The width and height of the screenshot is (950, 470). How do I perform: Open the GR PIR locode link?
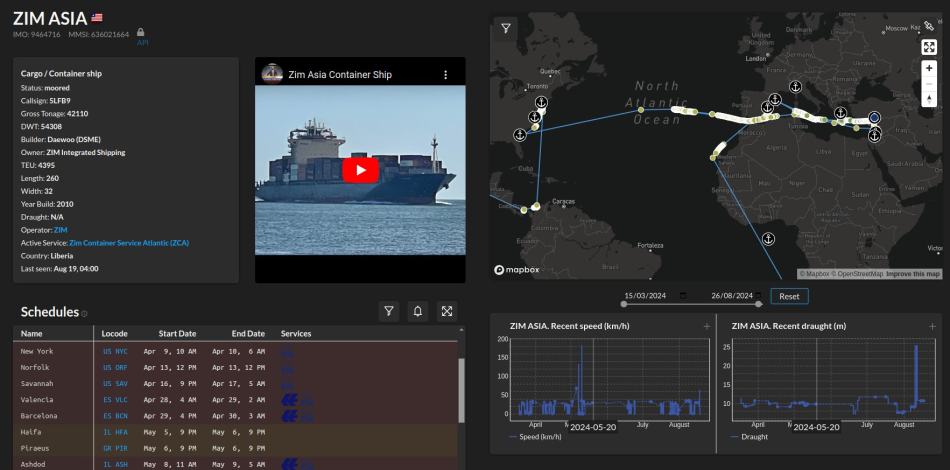pos(115,448)
